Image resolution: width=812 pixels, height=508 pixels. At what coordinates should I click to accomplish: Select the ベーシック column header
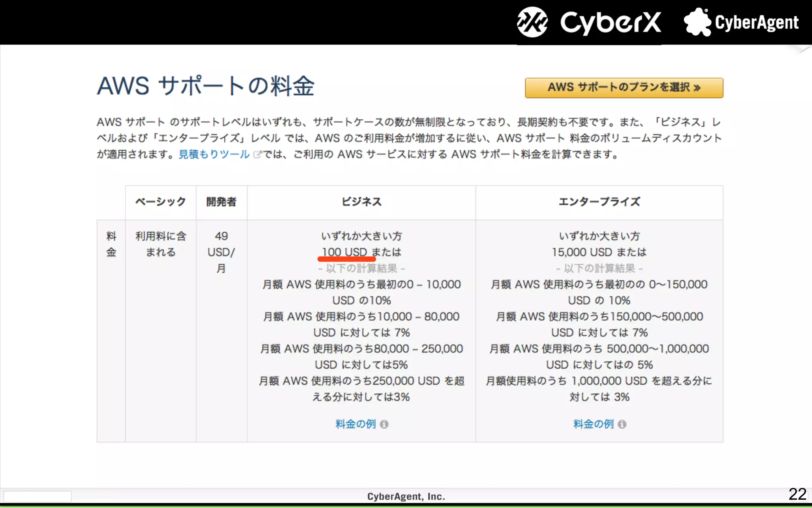coord(161,202)
